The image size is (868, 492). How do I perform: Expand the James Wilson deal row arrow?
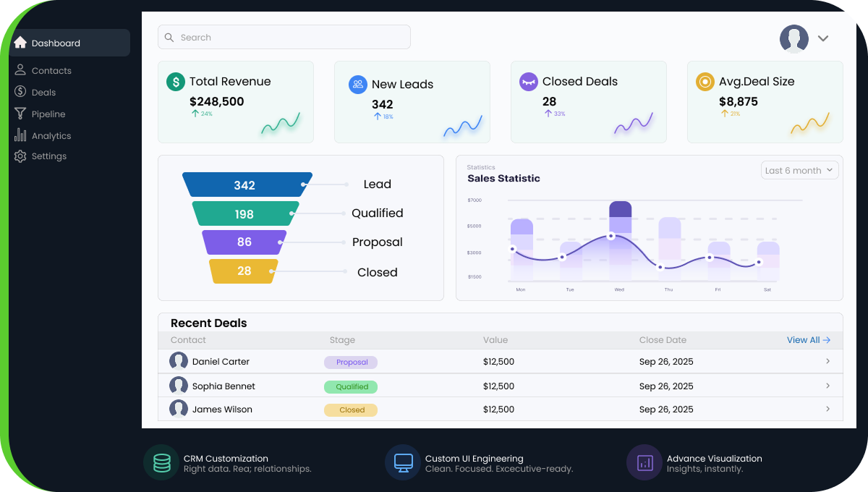(x=828, y=409)
